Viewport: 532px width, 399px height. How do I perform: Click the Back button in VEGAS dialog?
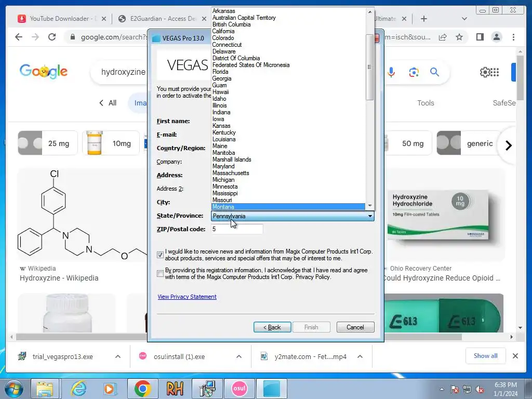272,327
